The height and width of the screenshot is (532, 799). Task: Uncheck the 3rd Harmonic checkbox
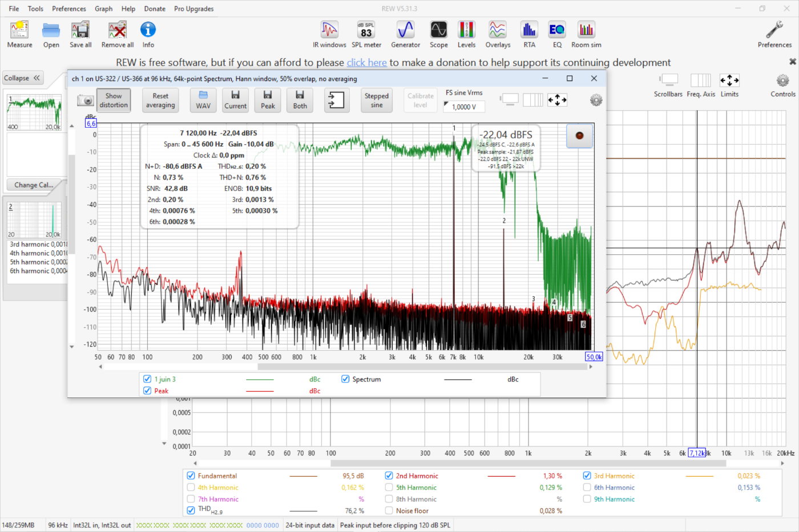[587, 476]
